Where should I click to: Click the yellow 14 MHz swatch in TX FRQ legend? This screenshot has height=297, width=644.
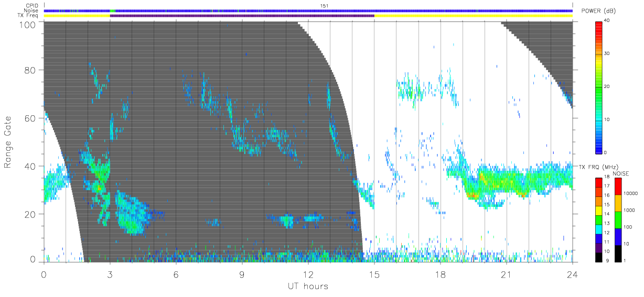click(599, 210)
